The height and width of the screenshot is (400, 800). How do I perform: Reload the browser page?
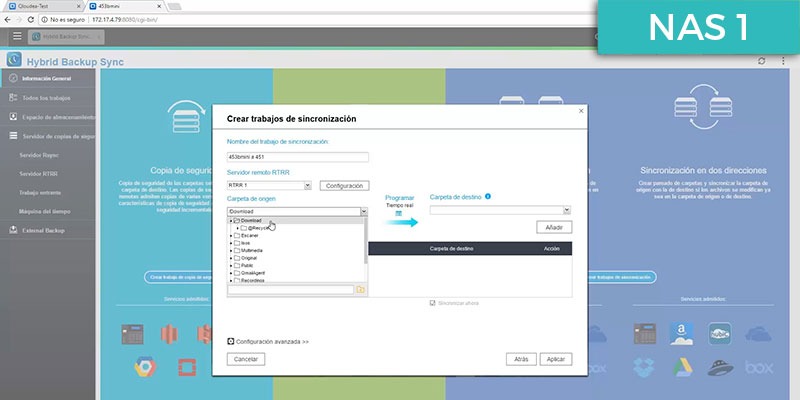coord(31,20)
